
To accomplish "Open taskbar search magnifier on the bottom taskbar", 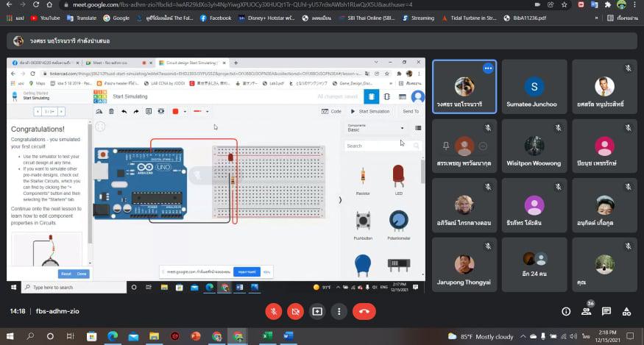I will click(30, 336).
